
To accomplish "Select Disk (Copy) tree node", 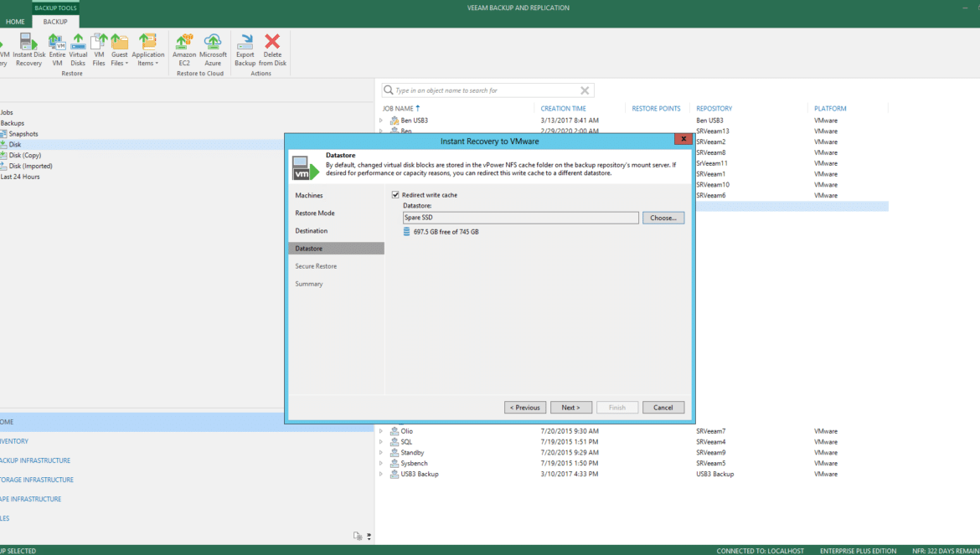I will (x=25, y=156).
